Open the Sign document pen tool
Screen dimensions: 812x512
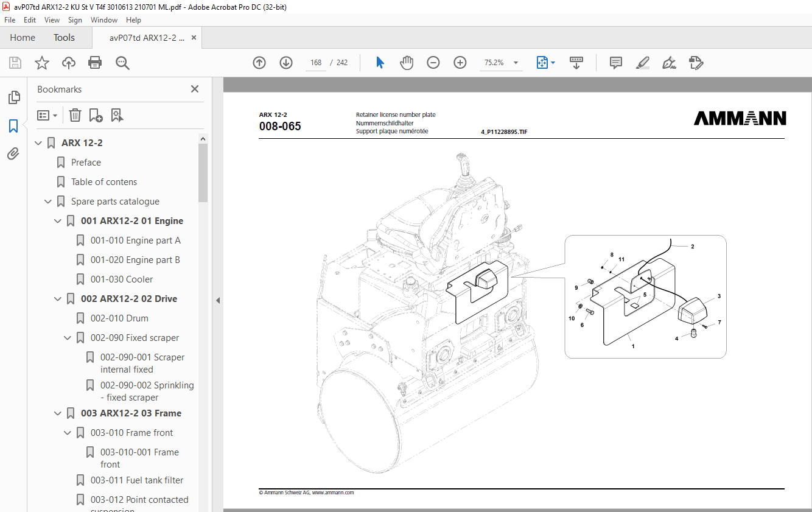[x=669, y=63]
